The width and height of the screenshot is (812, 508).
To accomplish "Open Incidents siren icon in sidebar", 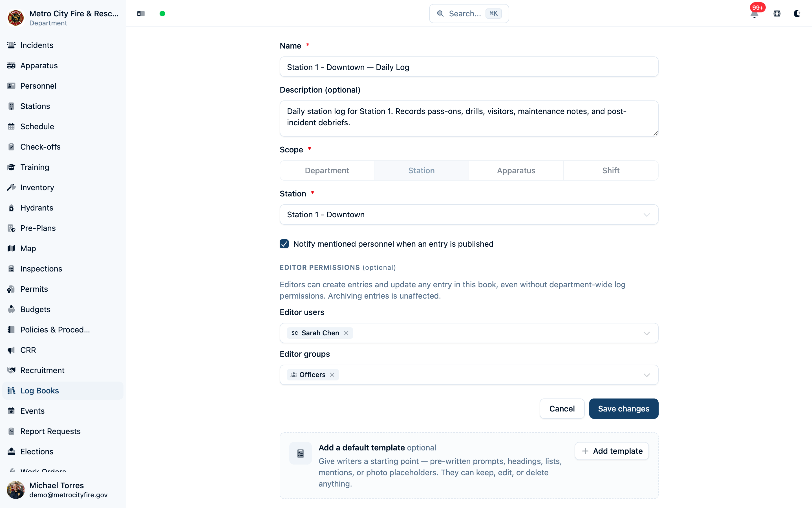I will pyautogui.click(x=11, y=45).
